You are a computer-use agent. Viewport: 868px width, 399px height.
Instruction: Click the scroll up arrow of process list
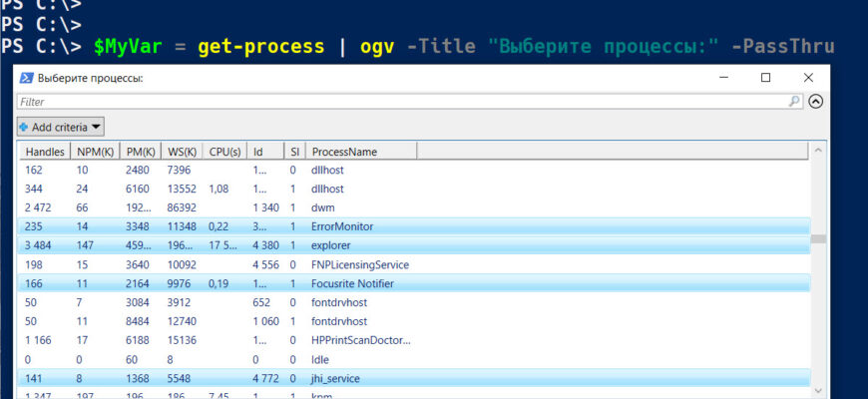tap(819, 150)
